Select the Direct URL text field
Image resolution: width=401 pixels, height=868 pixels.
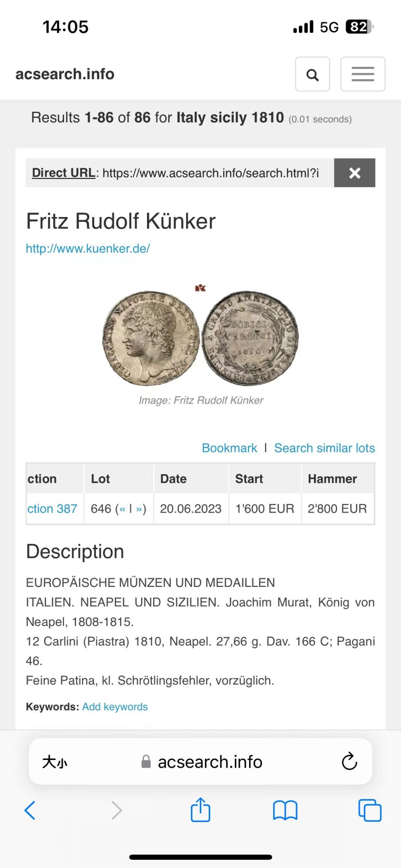pyautogui.click(x=180, y=173)
